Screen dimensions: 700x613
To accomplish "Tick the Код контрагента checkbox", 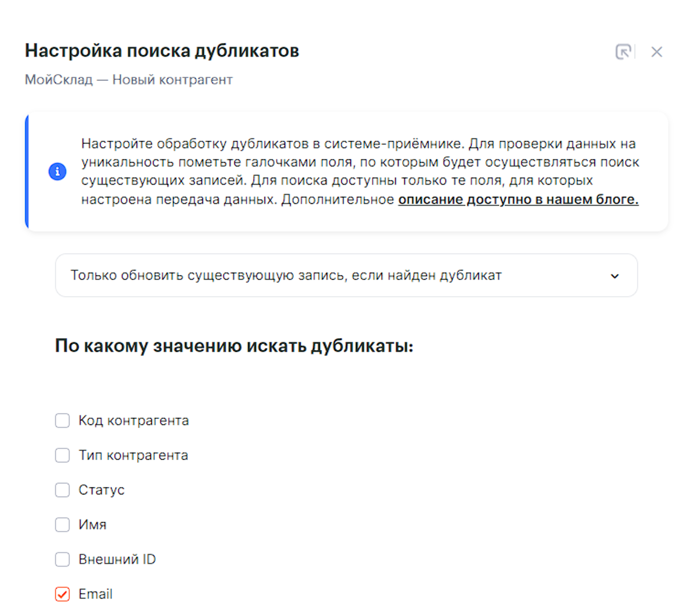I will tap(62, 420).
